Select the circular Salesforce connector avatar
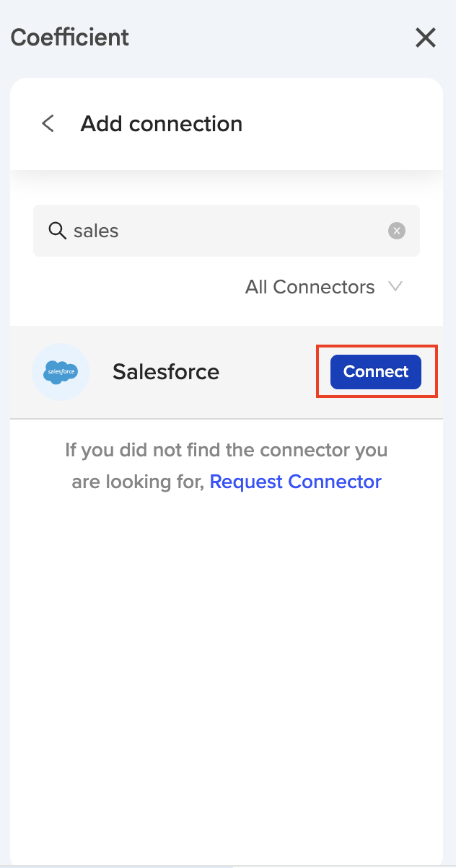Image resolution: width=456 pixels, height=868 pixels. (x=61, y=372)
